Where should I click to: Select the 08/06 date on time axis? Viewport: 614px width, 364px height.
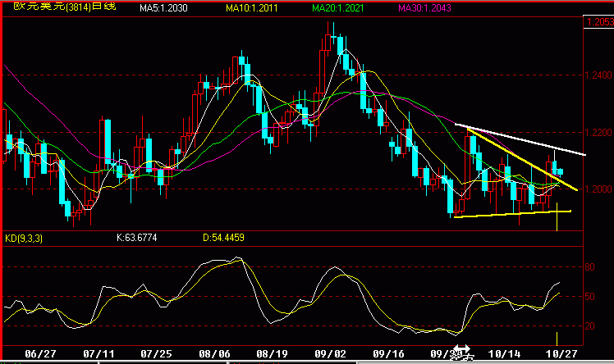214,354
